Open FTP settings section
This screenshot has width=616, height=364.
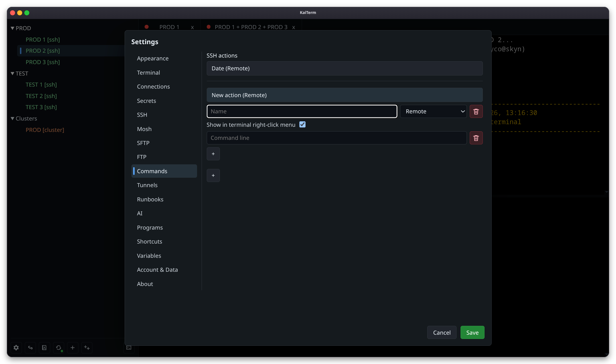click(164, 157)
